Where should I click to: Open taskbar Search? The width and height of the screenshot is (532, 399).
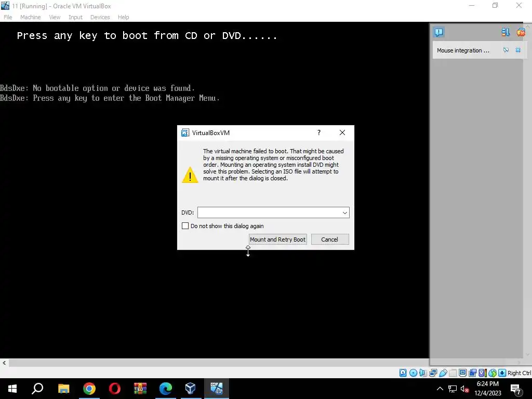click(x=37, y=389)
